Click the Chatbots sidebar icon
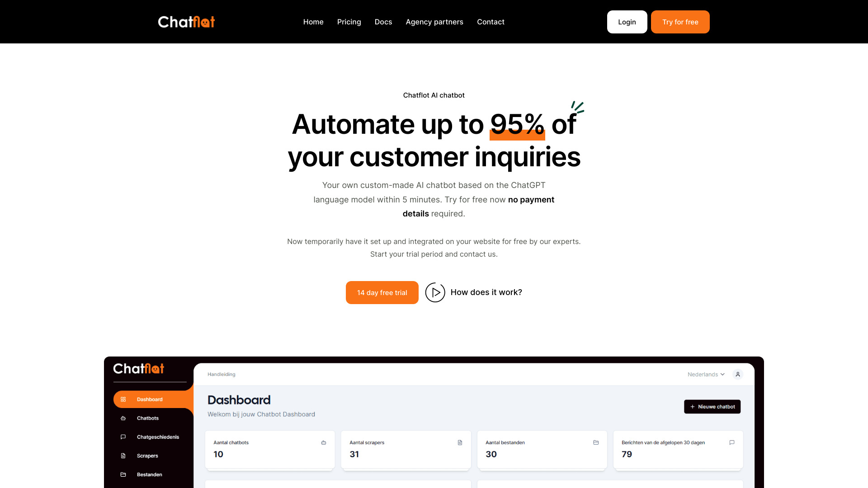868x488 pixels. (x=123, y=418)
